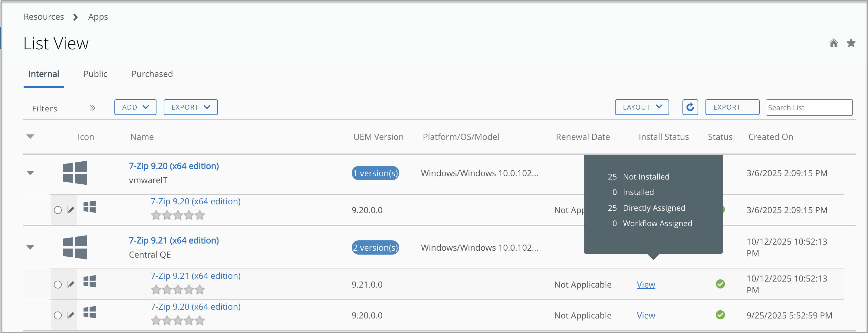Click the Renewal Date column header
This screenshot has width=868, height=333.
click(583, 137)
